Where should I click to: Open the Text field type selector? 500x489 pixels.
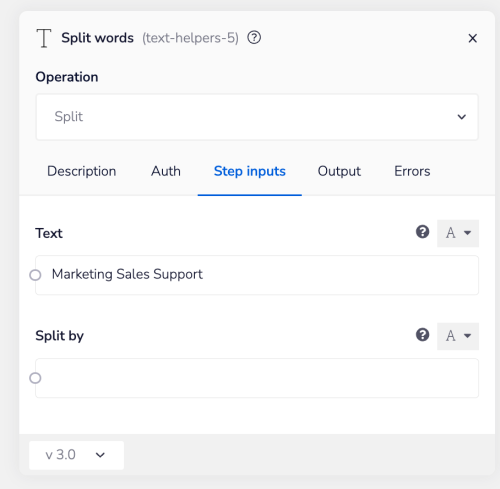tap(458, 233)
